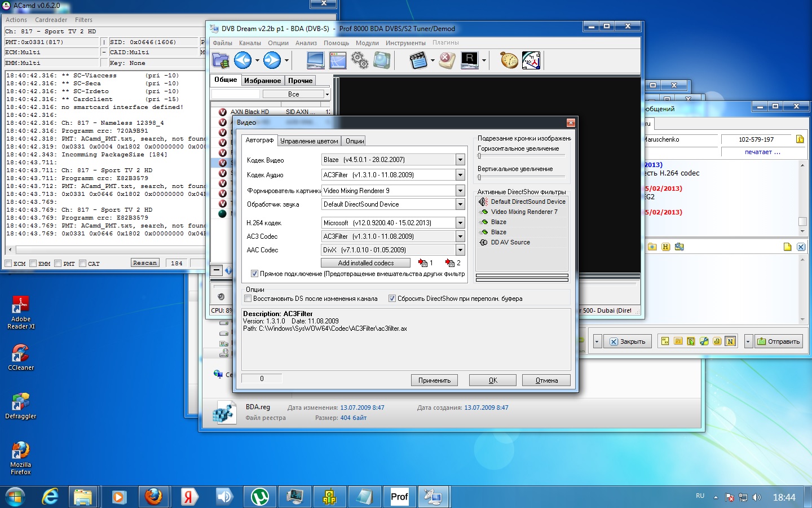Image resolution: width=812 pixels, height=508 pixels.
Task: Click the red-cross eraser icon in toolbar
Action: (x=447, y=60)
